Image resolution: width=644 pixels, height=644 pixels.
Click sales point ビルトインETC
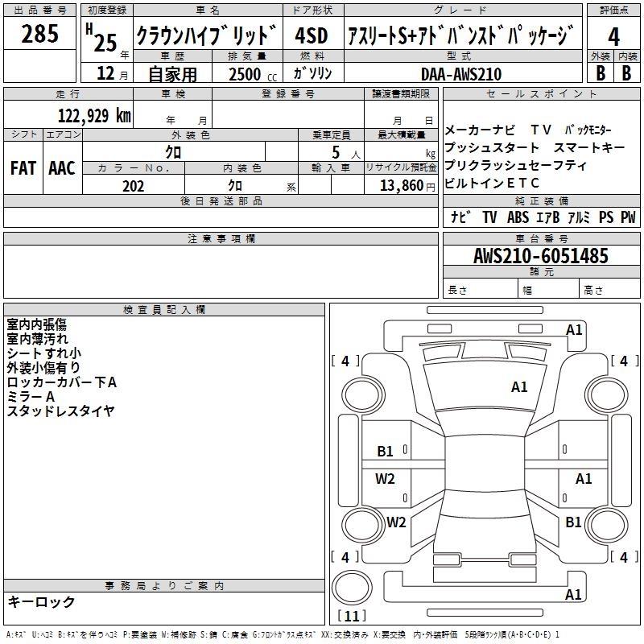pyautogui.click(x=492, y=183)
